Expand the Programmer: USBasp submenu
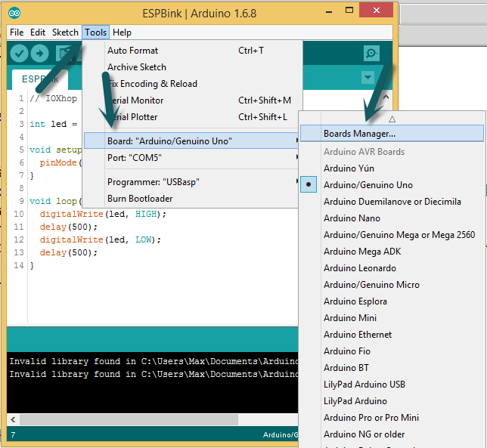Viewport: 487px width, 448px height. coord(191,182)
